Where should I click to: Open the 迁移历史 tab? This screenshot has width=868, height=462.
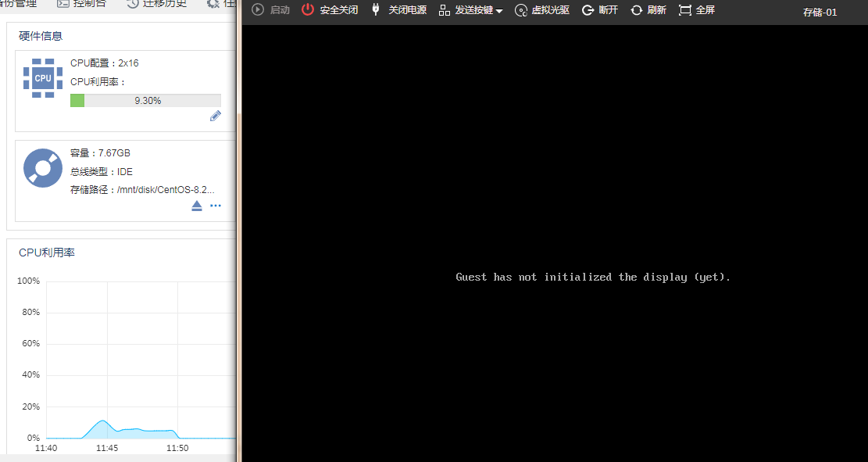click(157, 4)
